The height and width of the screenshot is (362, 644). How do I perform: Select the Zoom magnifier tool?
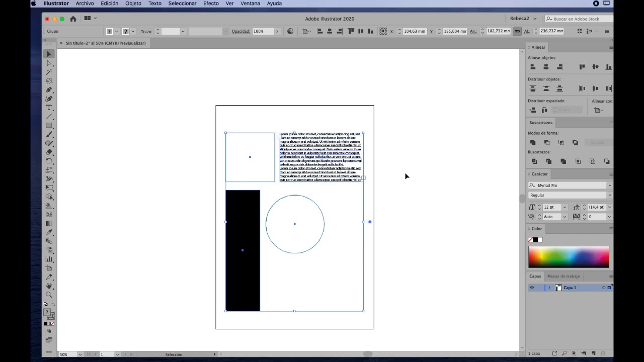pyautogui.click(x=49, y=295)
